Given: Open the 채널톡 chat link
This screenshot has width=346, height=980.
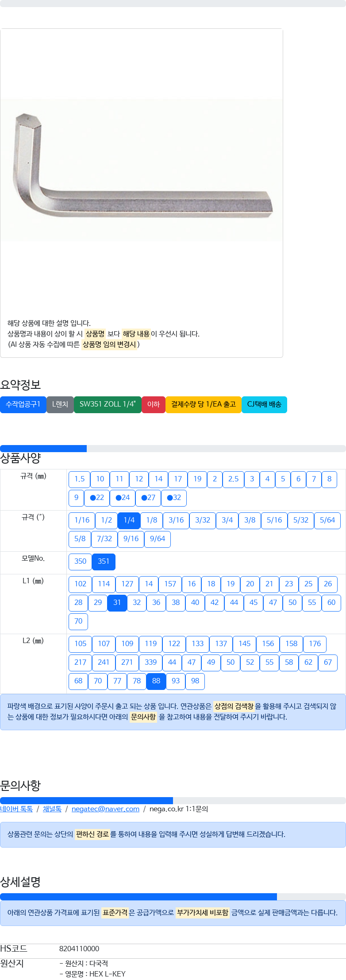Looking at the screenshot, I should pyautogui.click(x=52, y=809).
